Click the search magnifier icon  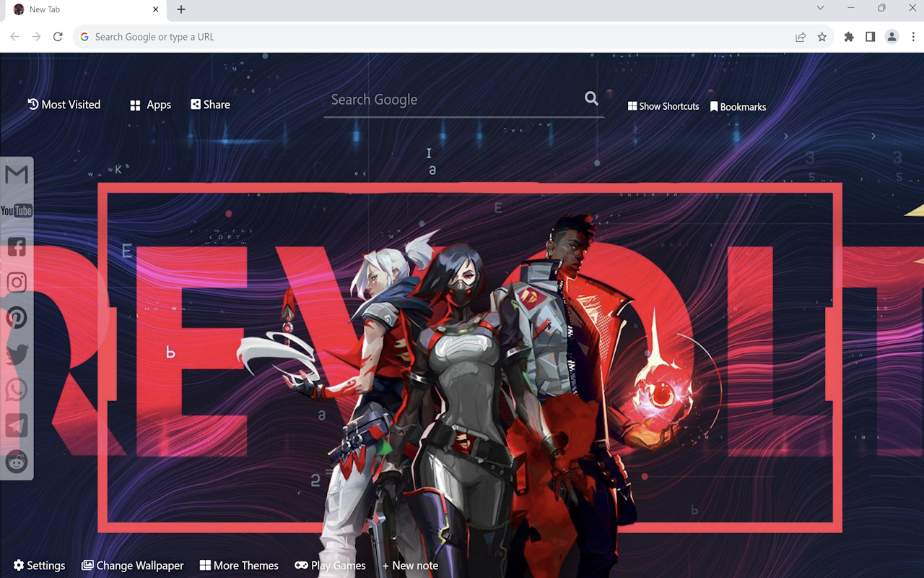click(591, 99)
